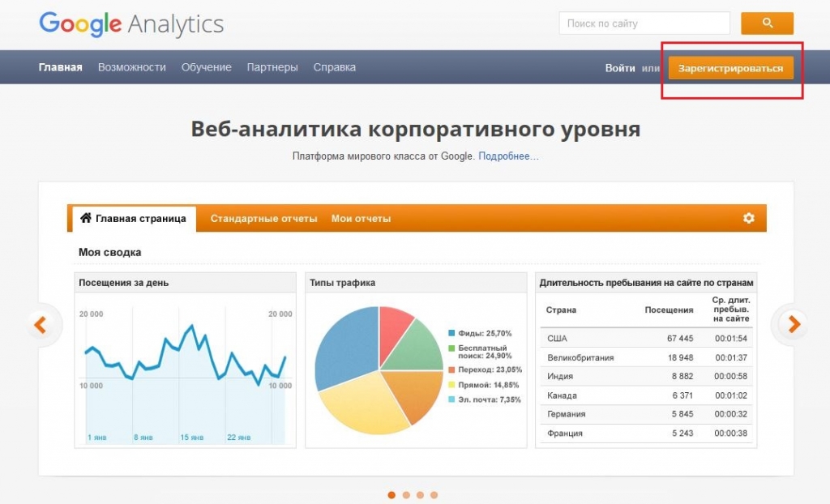Select the third carousel dot
Viewport: 830px width, 504px height.
(420, 495)
